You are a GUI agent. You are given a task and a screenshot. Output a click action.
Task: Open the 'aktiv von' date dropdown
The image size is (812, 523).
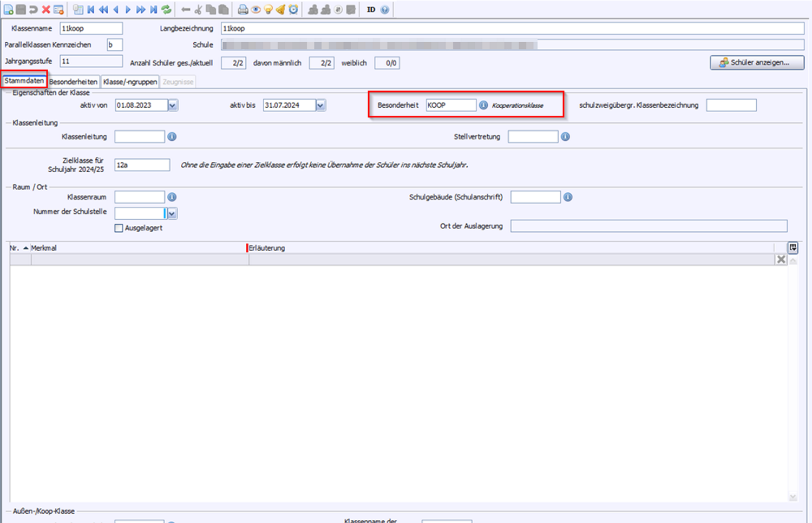click(173, 105)
